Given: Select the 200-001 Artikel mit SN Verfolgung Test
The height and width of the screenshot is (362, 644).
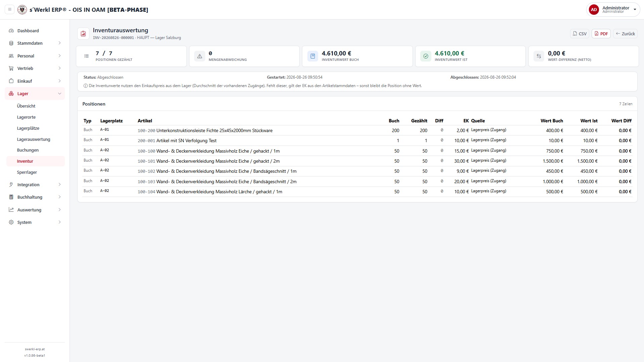Looking at the screenshot, I should pyautogui.click(x=357, y=140).
